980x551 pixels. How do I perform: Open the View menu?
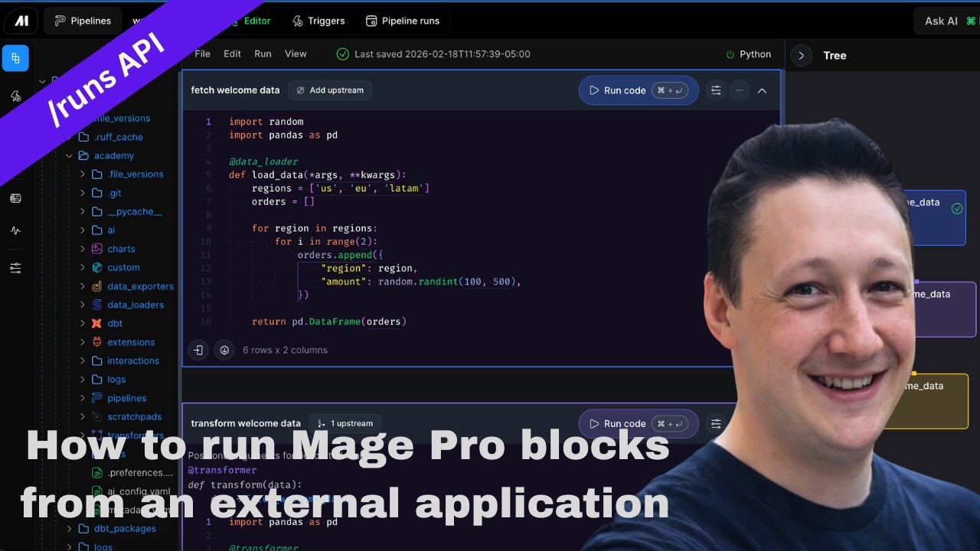pos(296,54)
